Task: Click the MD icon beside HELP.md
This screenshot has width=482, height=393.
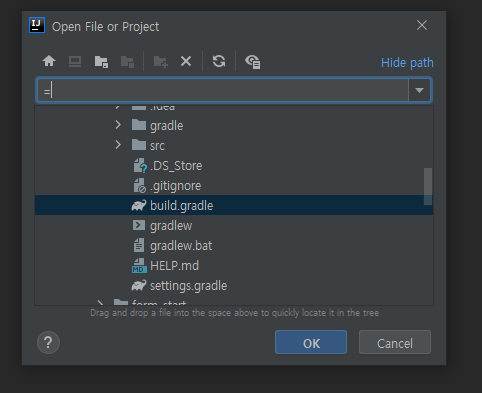Action: (x=139, y=266)
